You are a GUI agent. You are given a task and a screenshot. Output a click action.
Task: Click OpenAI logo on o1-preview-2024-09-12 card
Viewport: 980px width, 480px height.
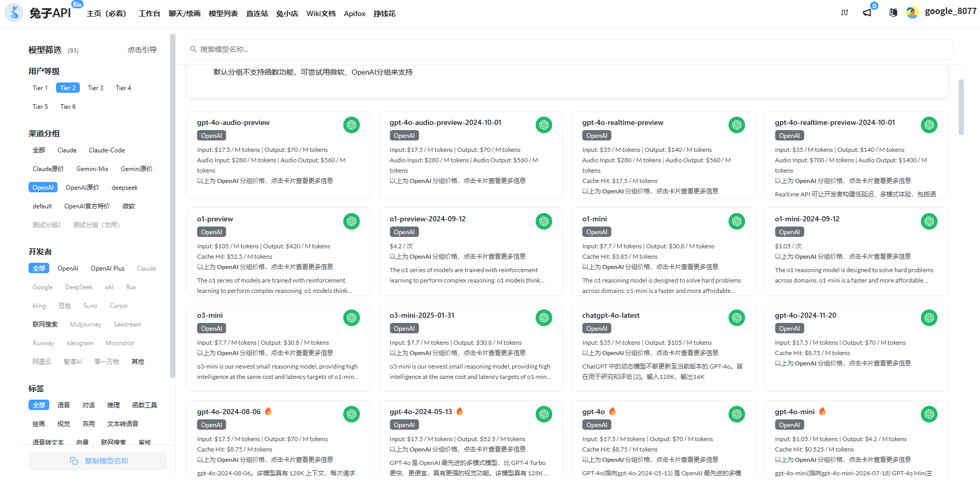click(544, 221)
